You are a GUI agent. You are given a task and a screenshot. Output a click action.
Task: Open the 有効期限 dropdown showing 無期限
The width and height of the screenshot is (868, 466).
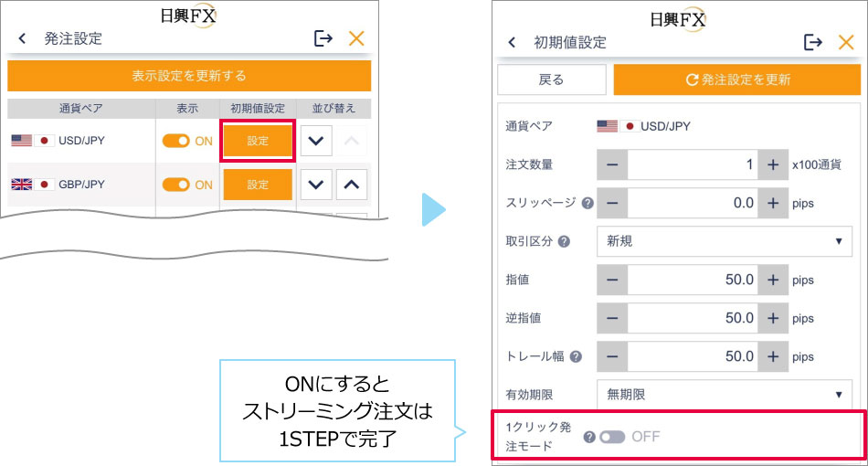724,395
